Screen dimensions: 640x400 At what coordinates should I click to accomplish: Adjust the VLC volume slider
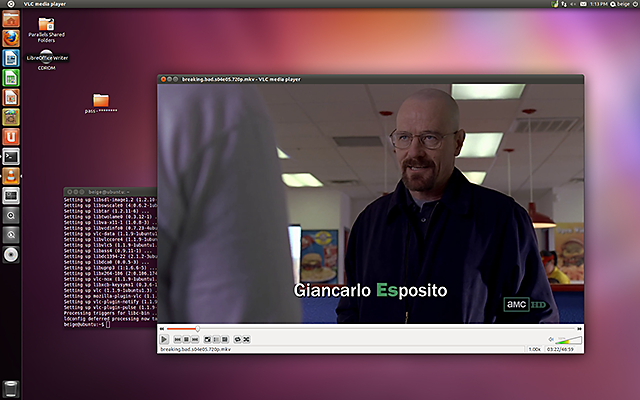click(569, 340)
